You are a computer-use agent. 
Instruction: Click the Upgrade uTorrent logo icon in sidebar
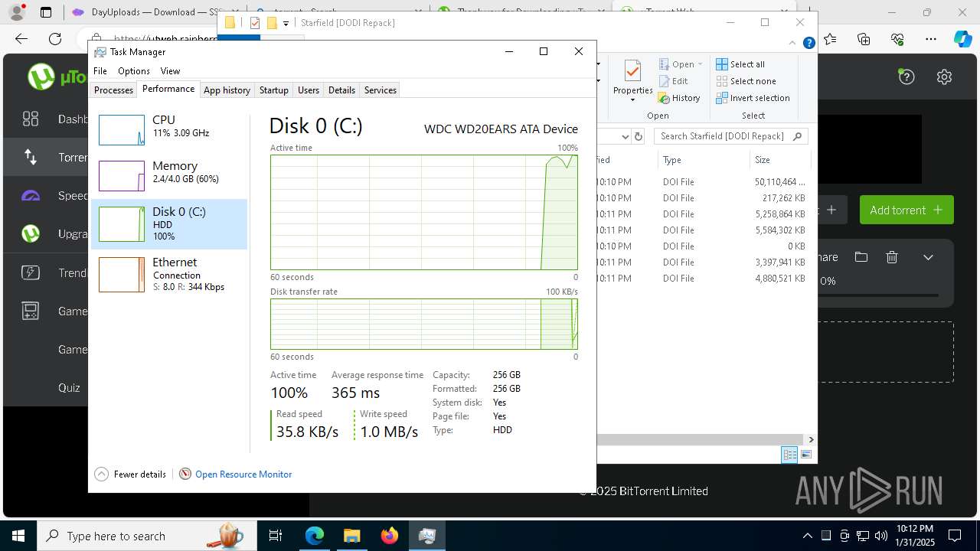[x=31, y=233]
